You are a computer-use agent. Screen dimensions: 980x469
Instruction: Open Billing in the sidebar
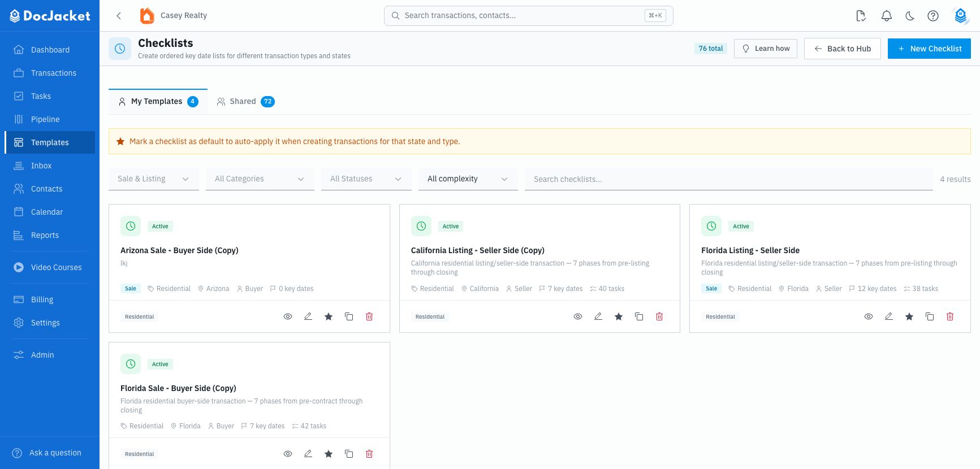tap(50, 299)
